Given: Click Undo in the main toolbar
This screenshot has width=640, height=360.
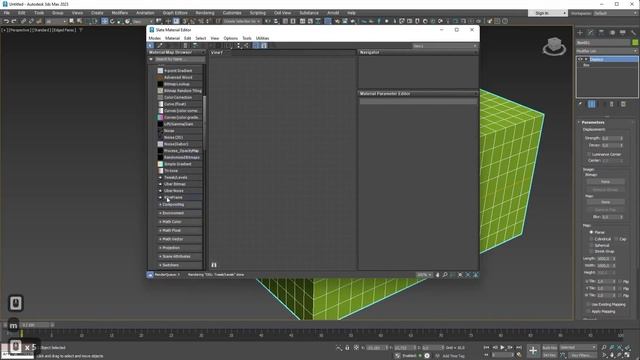Looking at the screenshot, I should click(x=6, y=21).
